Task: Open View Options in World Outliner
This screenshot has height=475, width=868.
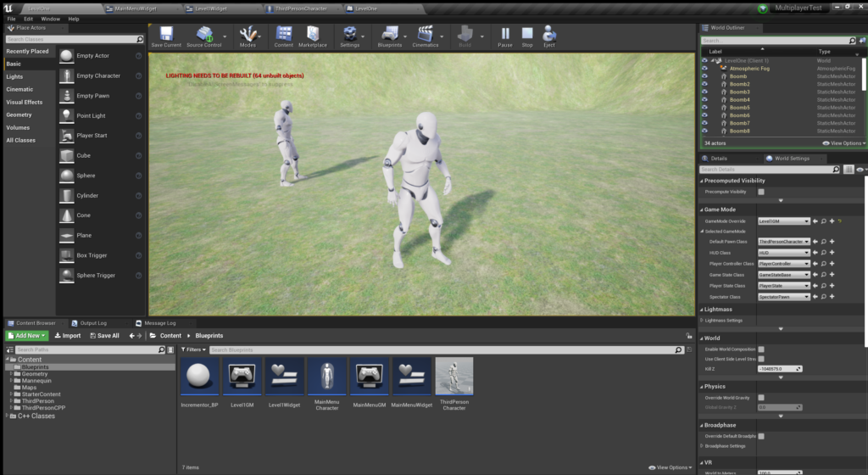Action: pos(843,142)
